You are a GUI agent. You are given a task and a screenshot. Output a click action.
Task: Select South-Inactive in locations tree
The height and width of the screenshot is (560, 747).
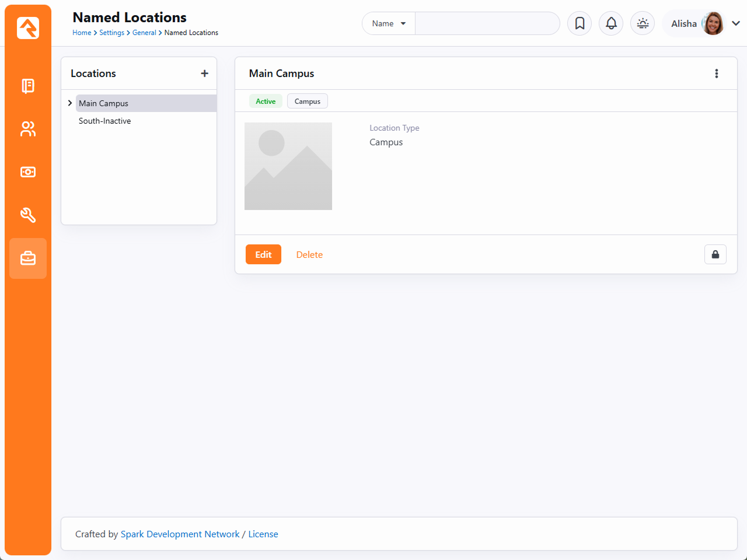(105, 121)
